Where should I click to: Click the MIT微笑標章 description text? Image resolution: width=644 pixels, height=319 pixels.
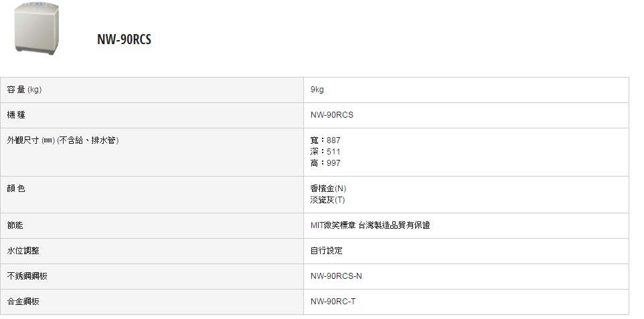point(370,225)
